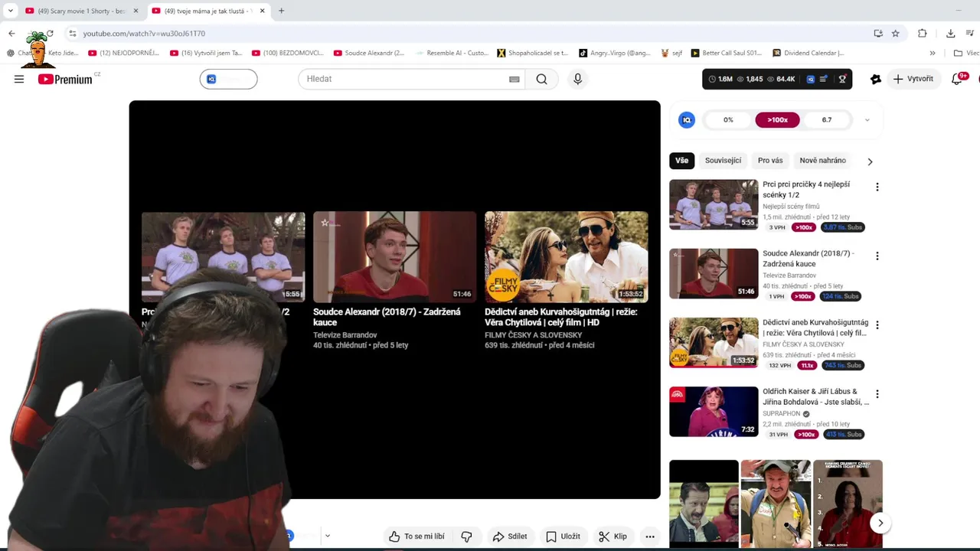The image size is (980, 551).
Task: Click the blue vidIQ logo in dark bar
Action: tap(810, 79)
